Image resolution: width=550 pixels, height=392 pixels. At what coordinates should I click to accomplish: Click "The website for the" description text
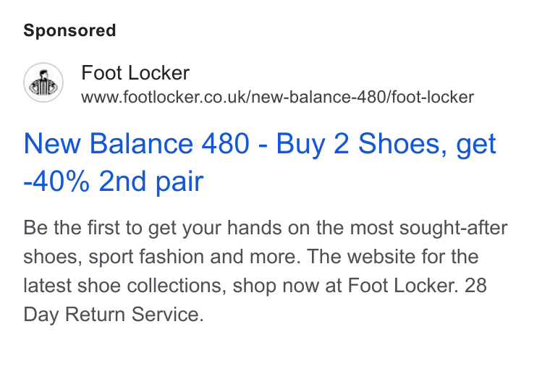tap(393, 256)
